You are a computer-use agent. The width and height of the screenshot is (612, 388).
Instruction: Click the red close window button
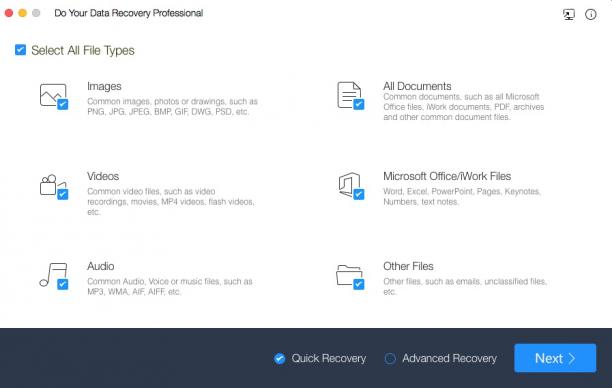click(9, 13)
